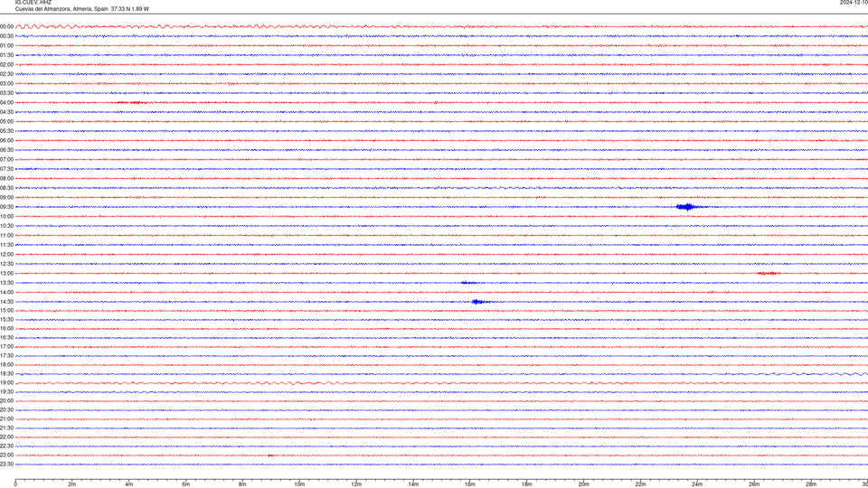Select the 21:00 trace time label

(6, 418)
